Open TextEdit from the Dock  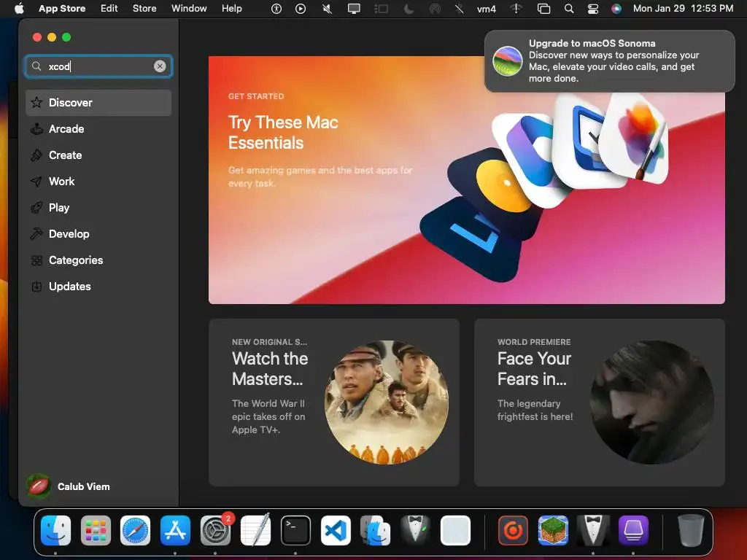click(x=255, y=529)
